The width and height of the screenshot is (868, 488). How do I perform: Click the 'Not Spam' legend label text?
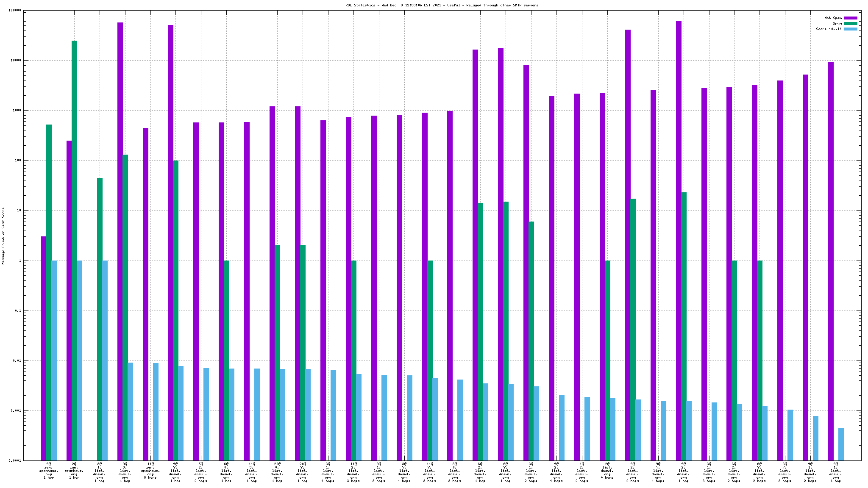click(x=833, y=18)
